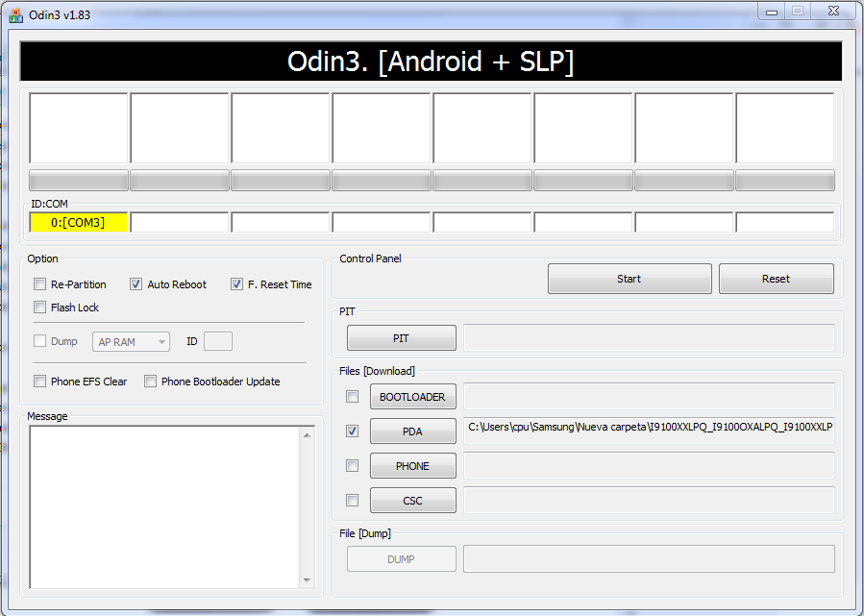Screen dimensions: 864x616
Task: Tick the checkbox next to BOOTLOADER
Action: click(352, 397)
